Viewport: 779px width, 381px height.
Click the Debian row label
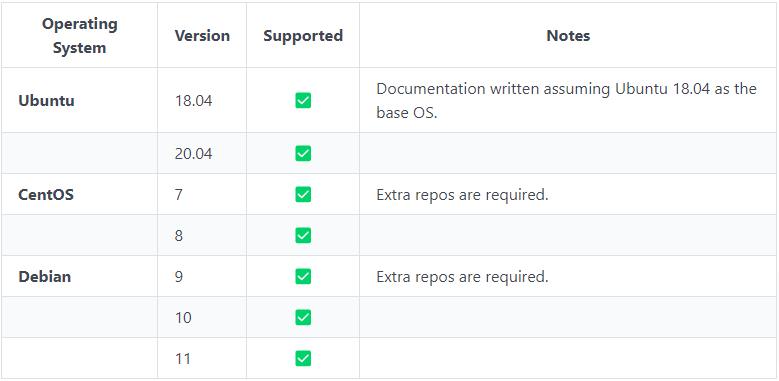[x=45, y=276]
